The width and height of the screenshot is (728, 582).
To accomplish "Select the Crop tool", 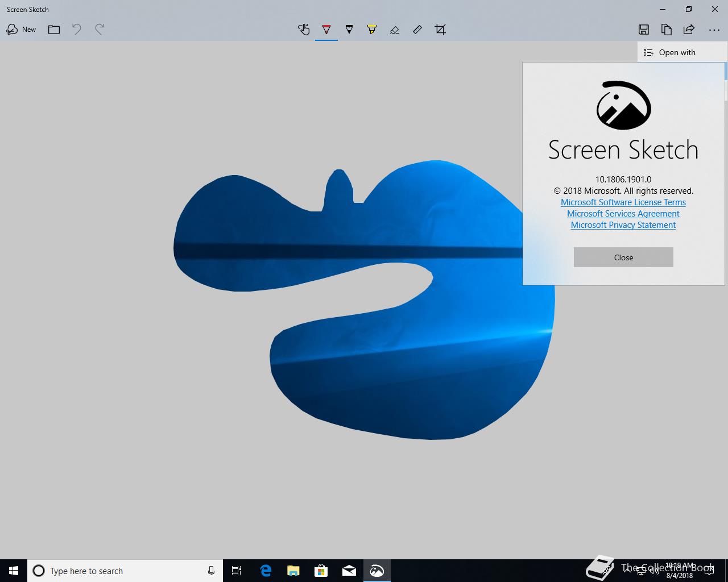I will pyautogui.click(x=440, y=30).
